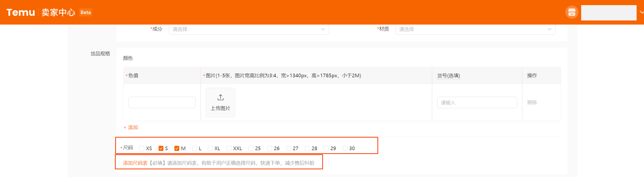The image size is (644, 177).
Task: Check the XS size checkbox
Action: [142, 148]
